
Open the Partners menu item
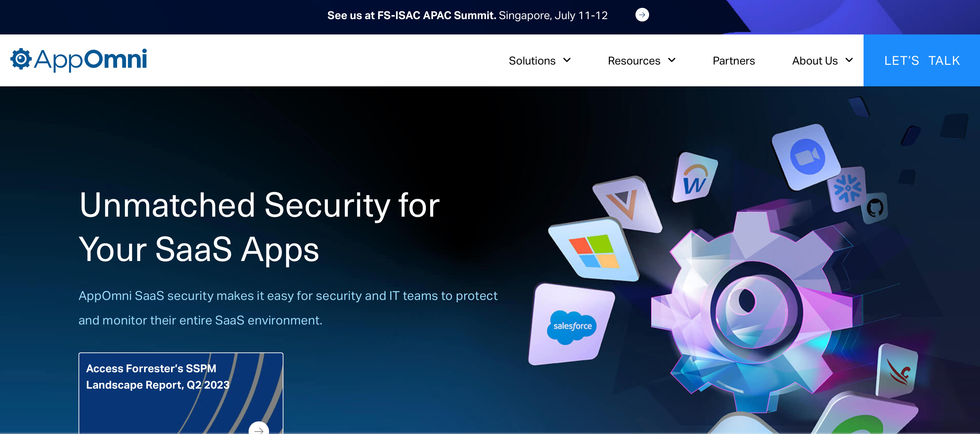[733, 60]
